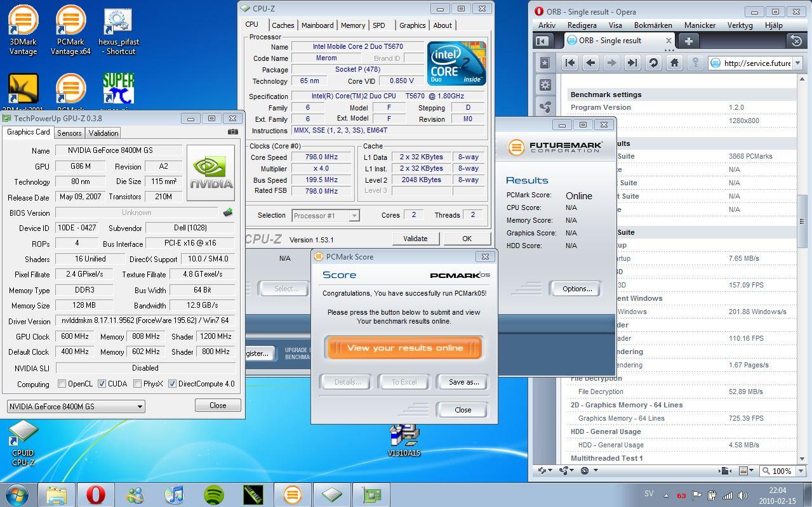Open the 3DMark Vantage desktop shortcut
812x507 pixels.
click(x=23, y=29)
